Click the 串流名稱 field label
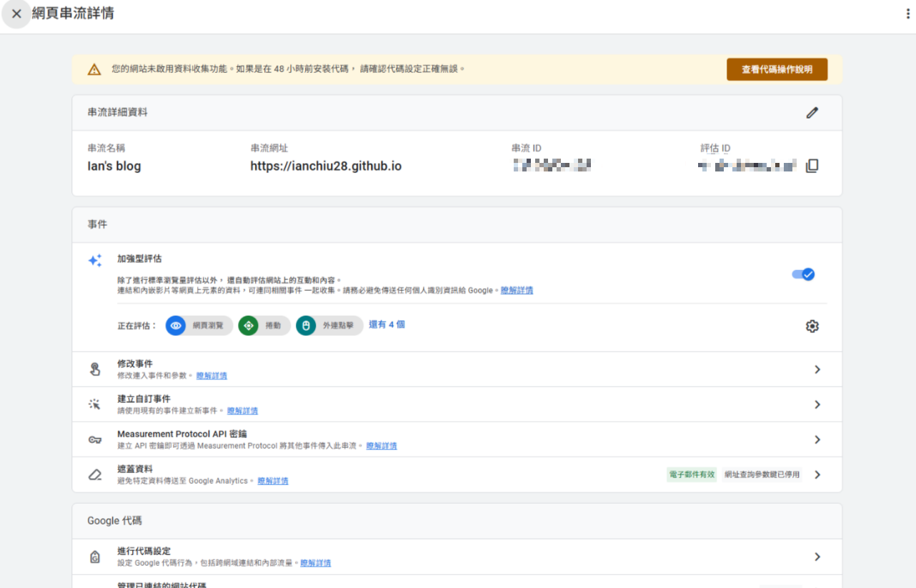916x588 pixels. click(x=106, y=148)
